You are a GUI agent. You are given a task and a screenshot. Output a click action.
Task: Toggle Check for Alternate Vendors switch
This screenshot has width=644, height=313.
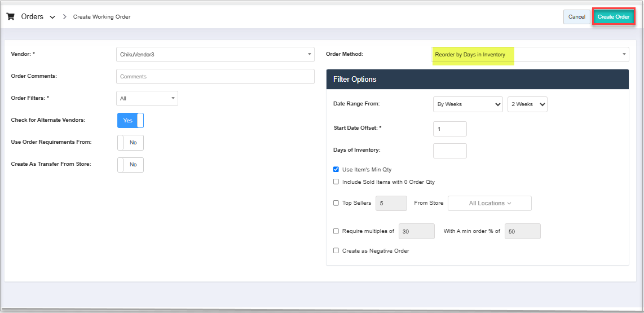(130, 121)
